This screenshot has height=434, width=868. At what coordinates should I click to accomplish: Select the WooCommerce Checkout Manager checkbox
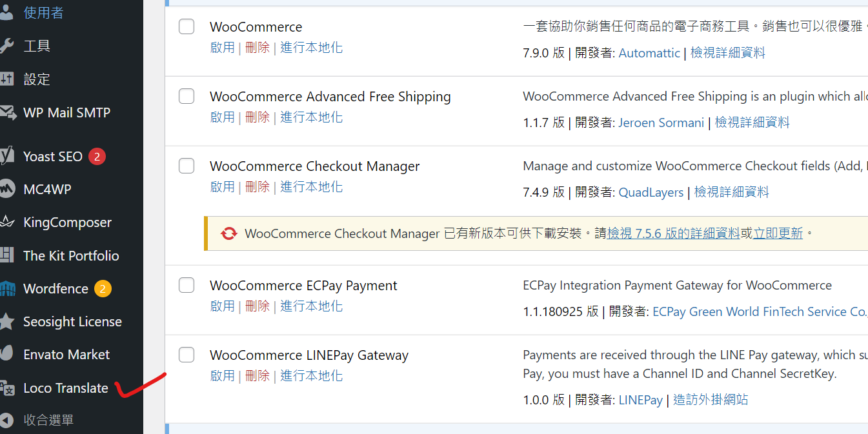tap(187, 166)
